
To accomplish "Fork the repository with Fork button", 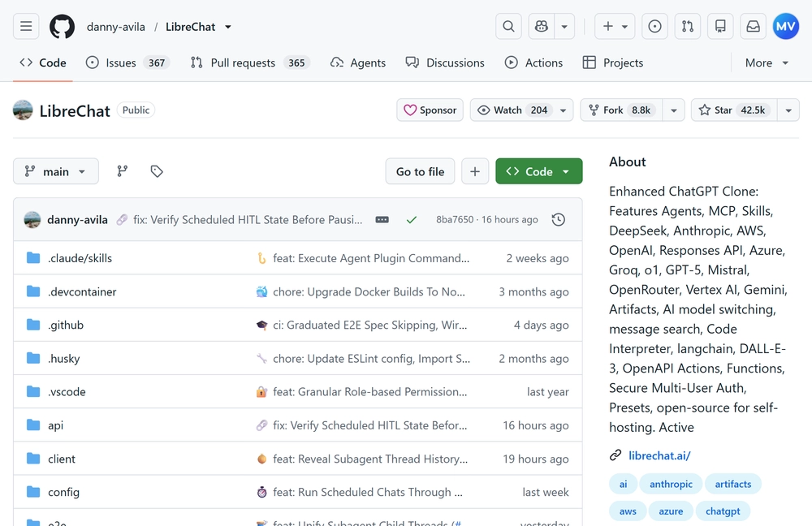I will point(621,110).
